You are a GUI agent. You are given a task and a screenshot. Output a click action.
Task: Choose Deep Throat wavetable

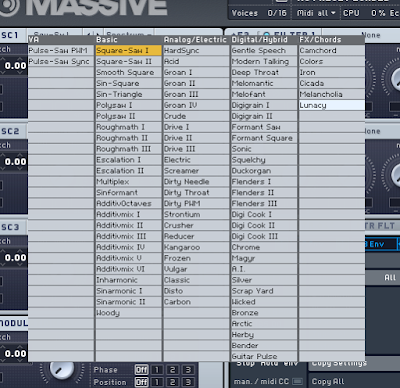264,72
